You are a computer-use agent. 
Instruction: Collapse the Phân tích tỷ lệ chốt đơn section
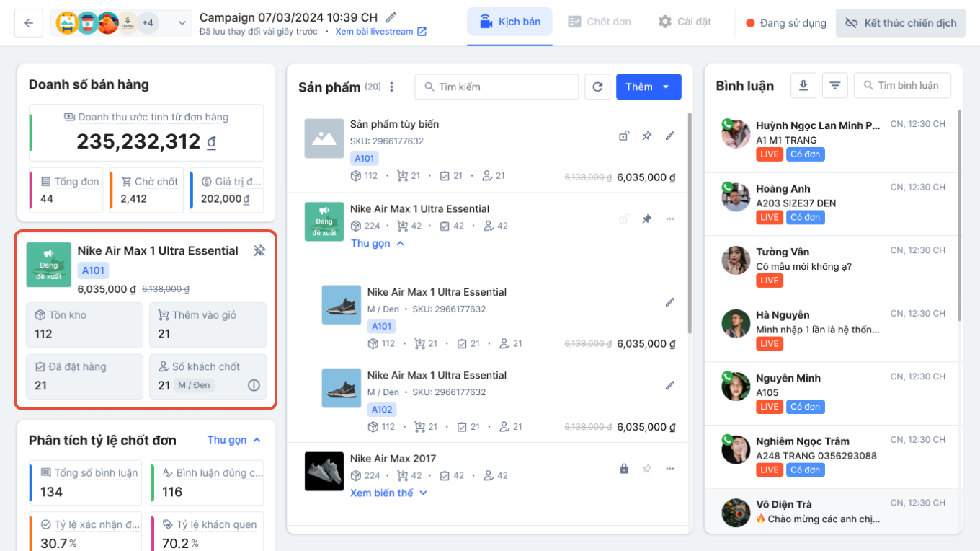[234, 440]
